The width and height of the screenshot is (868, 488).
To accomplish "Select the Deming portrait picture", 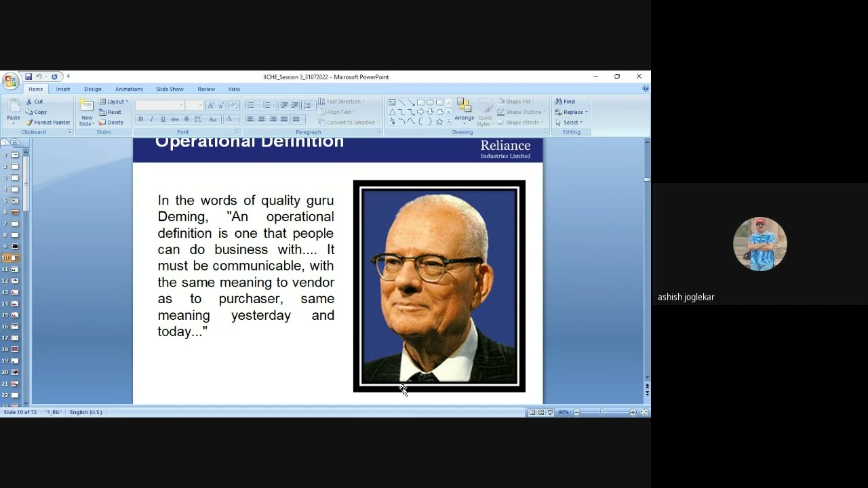I will 439,286.
